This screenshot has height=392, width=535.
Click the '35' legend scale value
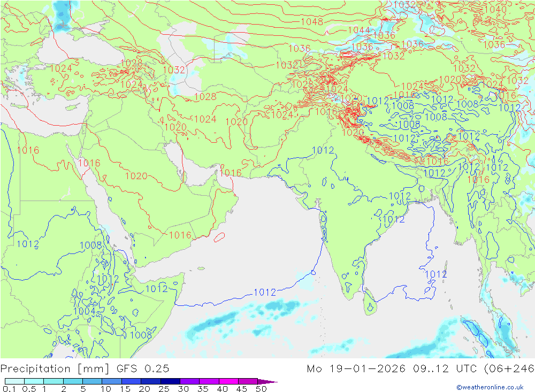click(203, 389)
